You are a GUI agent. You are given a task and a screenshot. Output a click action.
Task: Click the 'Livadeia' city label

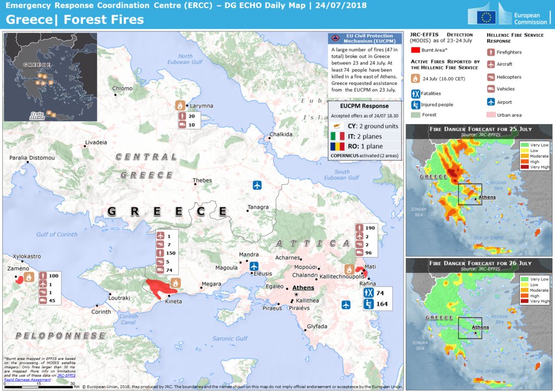(x=96, y=142)
